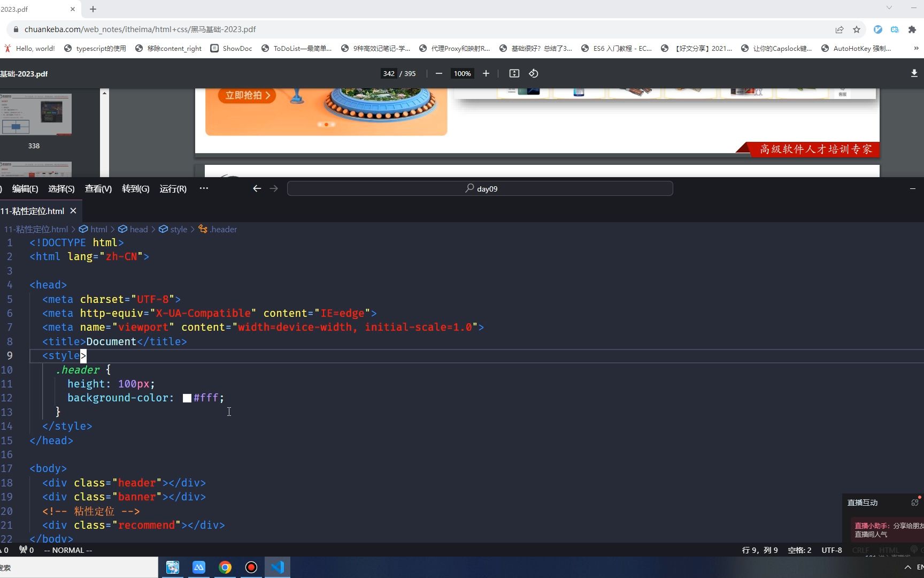Open the '9种高效记笔记' bookmark

[x=375, y=48]
